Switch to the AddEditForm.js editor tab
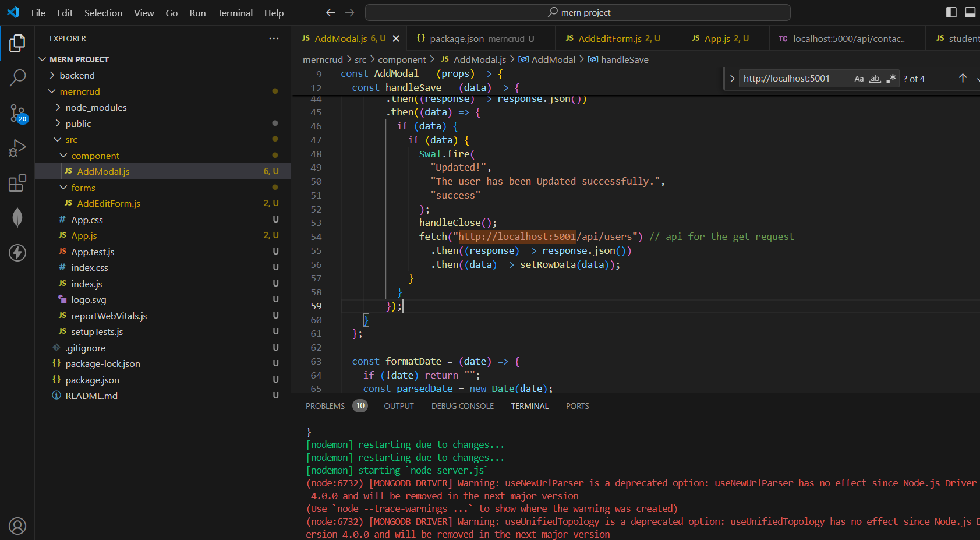Viewport: 980px width, 540px height. (617, 38)
